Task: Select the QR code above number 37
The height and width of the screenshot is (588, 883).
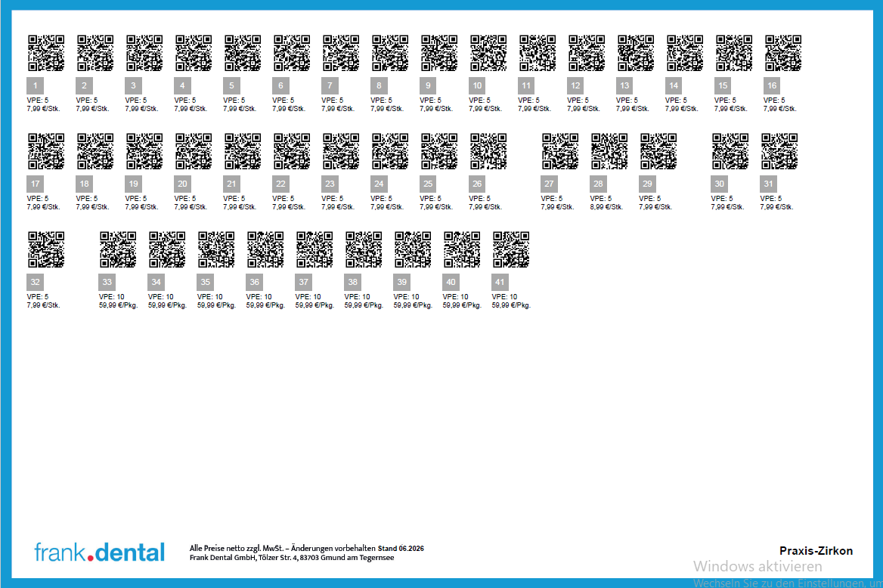Action: [x=314, y=249]
